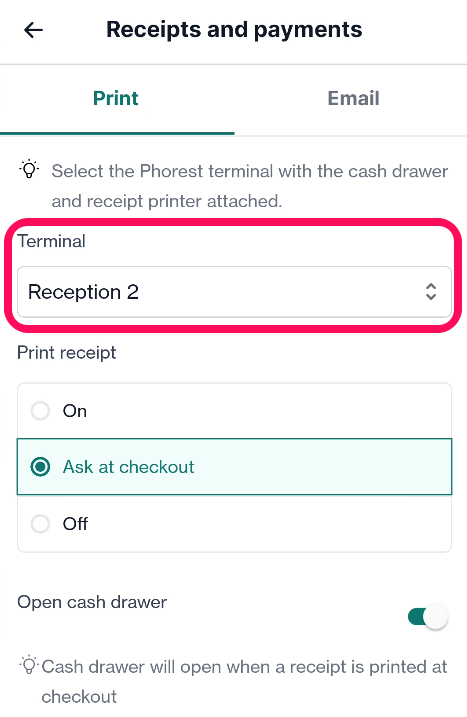Select the Off radio button
The width and height of the screenshot is (467, 717).
(40, 524)
